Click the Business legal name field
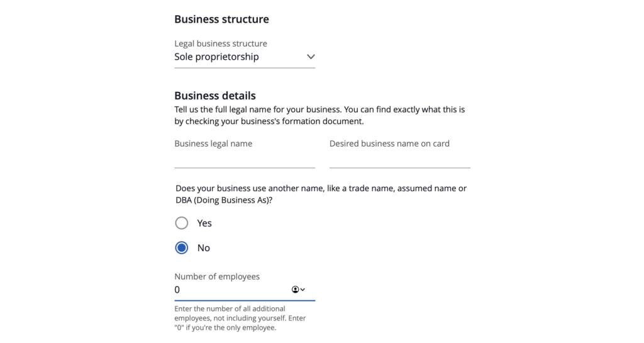The height and width of the screenshot is (343, 644). point(245,160)
